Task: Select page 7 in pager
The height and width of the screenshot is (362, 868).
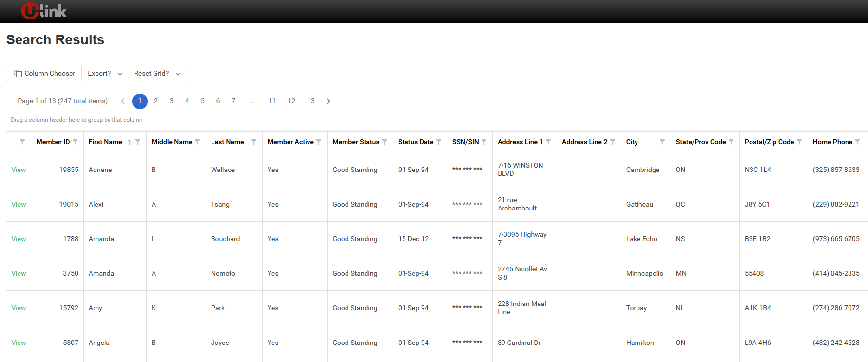Action: (x=233, y=101)
